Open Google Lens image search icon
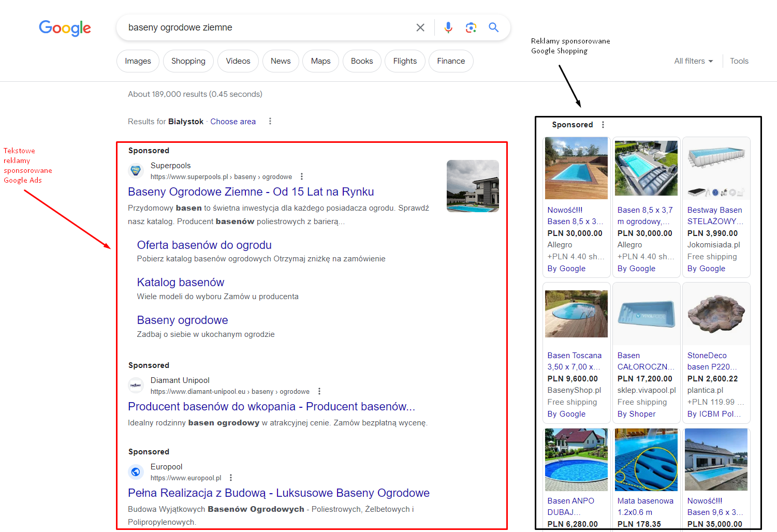The width and height of the screenshot is (777, 532). coord(471,27)
